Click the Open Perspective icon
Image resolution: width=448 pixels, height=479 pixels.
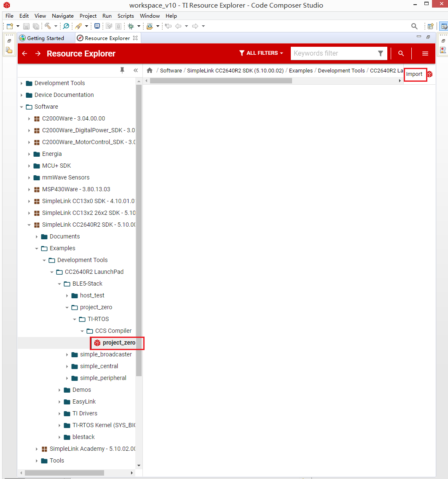pyautogui.click(x=431, y=26)
